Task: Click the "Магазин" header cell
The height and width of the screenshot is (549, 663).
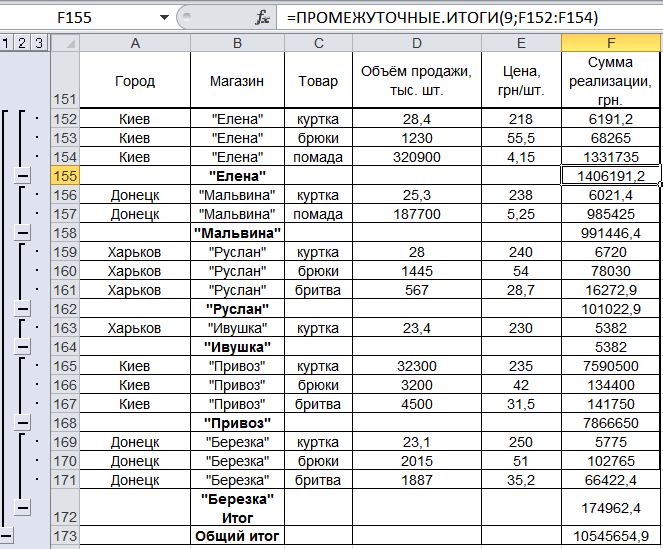Action: point(237,80)
